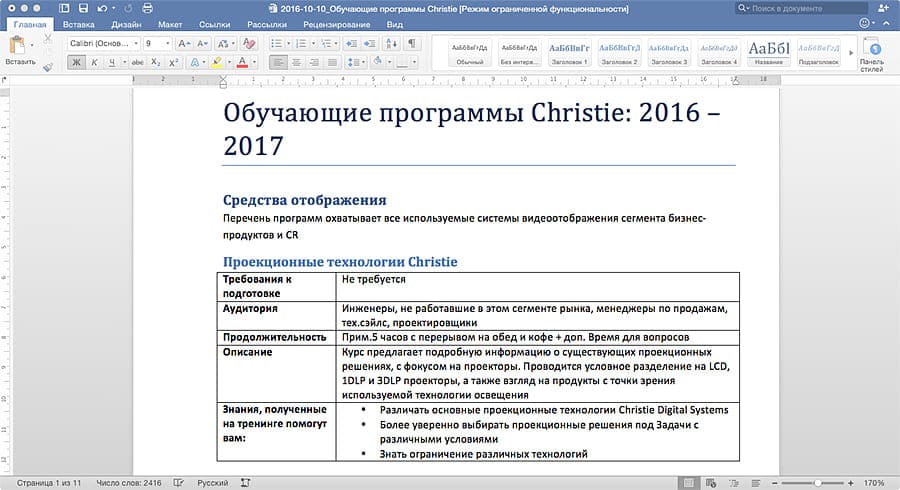Decrease font size with the smaller A button
Screen dimensions: 900x490
203,44
